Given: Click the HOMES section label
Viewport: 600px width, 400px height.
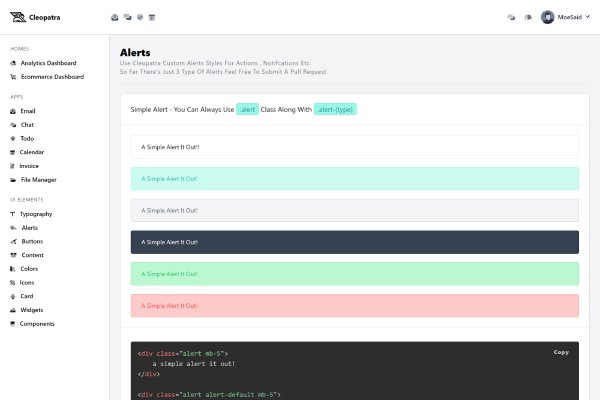Looking at the screenshot, I should pyautogui.click(x=20, y=49).
